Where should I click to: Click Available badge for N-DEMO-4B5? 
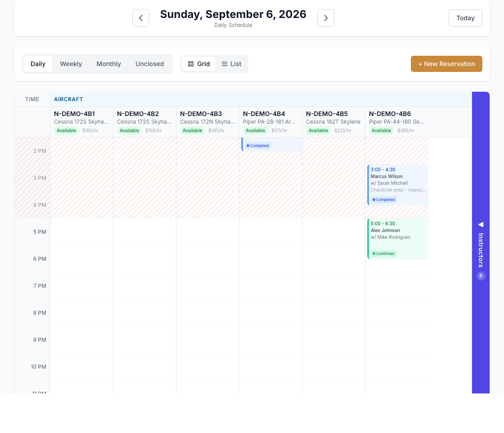318,130
